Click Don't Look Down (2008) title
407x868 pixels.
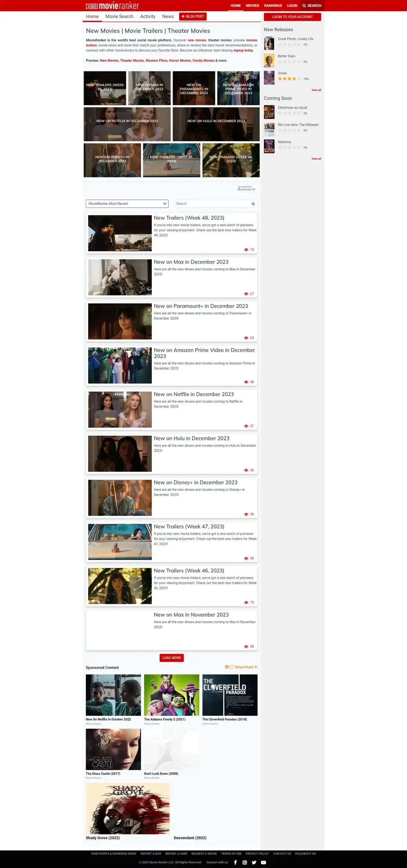[x=161, y=773]
